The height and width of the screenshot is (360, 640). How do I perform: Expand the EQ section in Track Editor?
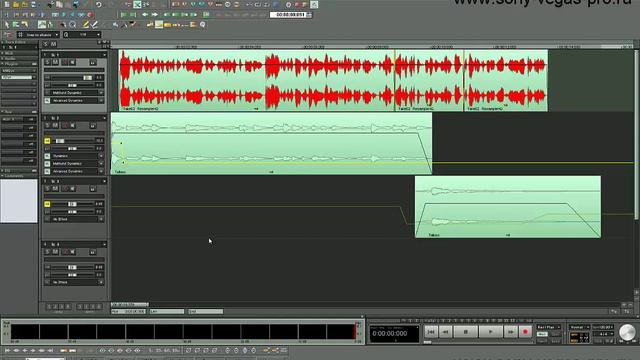3,171
